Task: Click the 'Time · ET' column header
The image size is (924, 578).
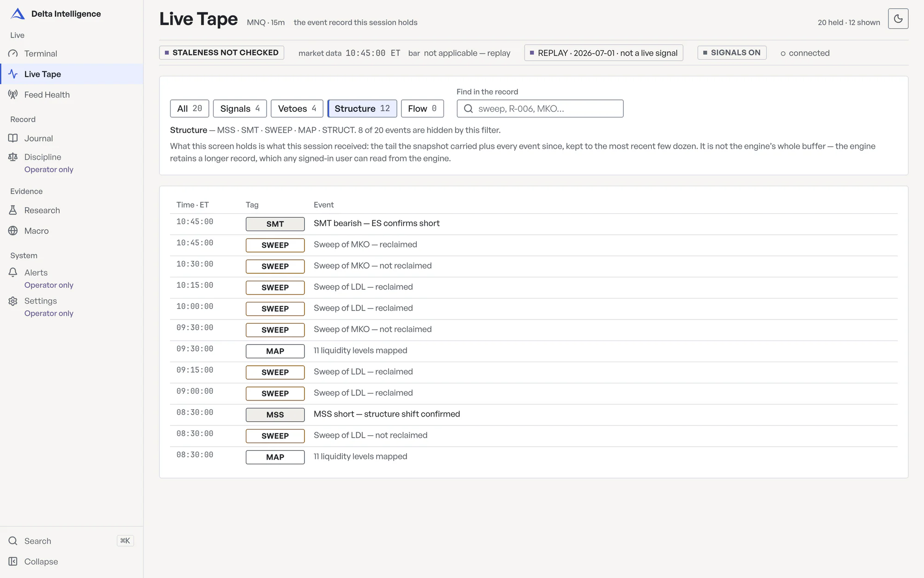Action: coord(193,205)
